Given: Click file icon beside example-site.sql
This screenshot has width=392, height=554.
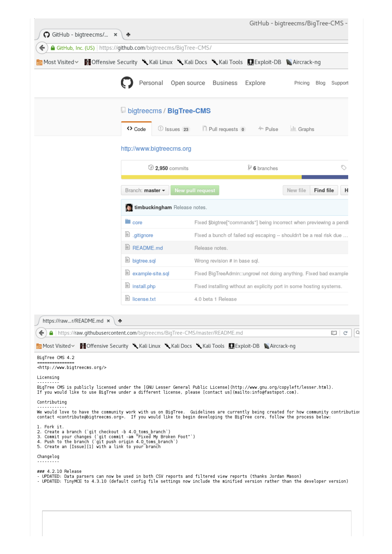Looking at the screenshot, I should tap(127, 272).
